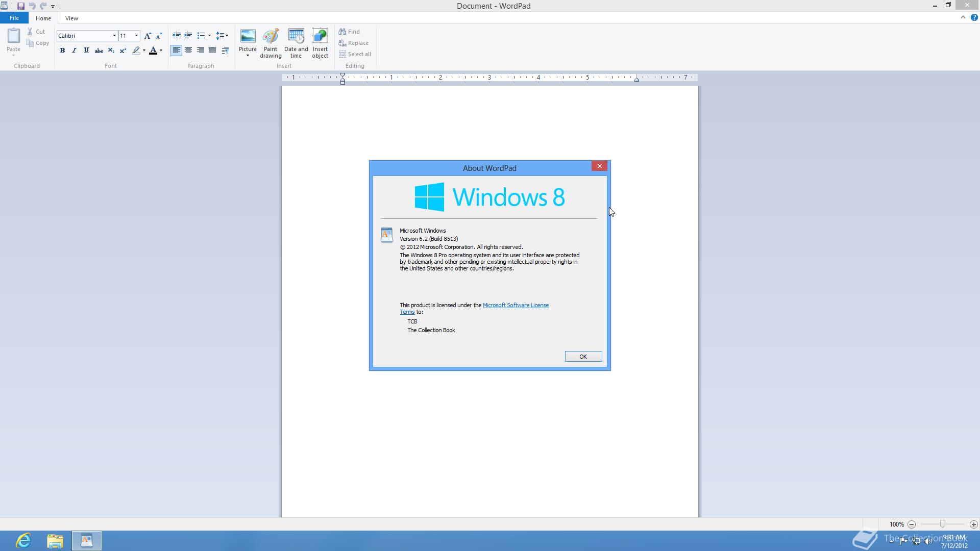Click the Decrease indent icon
980x551 pixels.
click(x=176, y=36)
